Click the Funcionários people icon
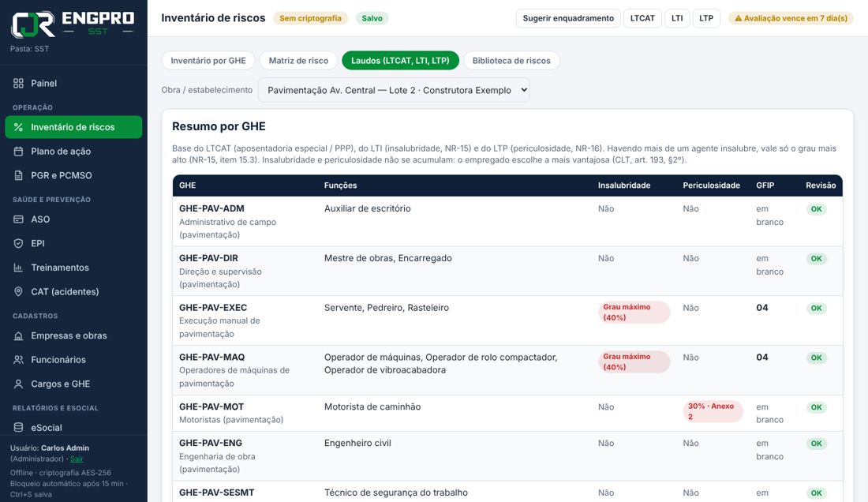Image resolution: width=868 pixels, height=502 pixels. [x=18, y=360]
